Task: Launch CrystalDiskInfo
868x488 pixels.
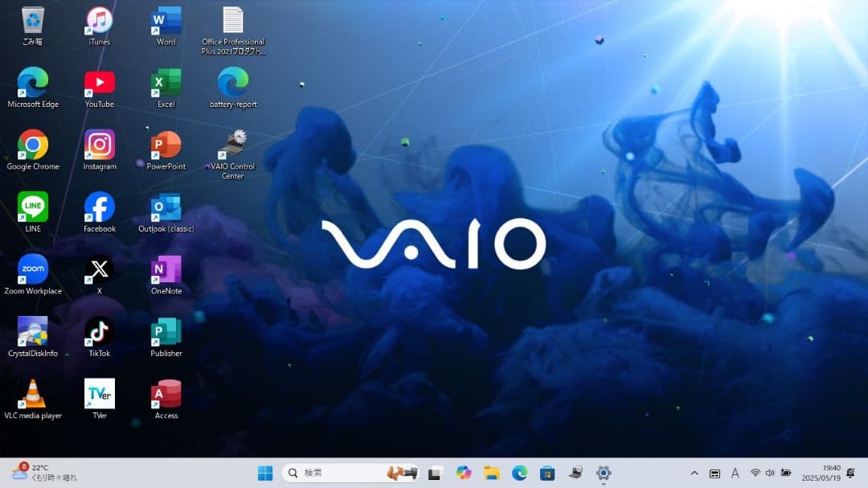Action: point(33,331)
